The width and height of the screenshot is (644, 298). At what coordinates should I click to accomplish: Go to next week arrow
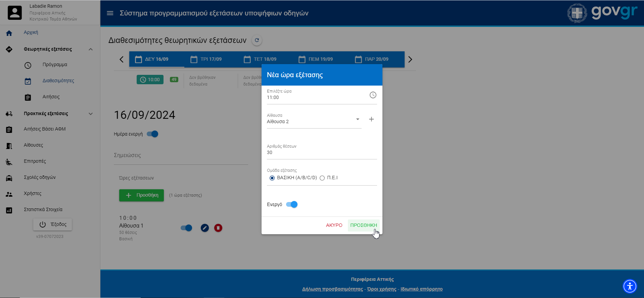tap(410, 59)
